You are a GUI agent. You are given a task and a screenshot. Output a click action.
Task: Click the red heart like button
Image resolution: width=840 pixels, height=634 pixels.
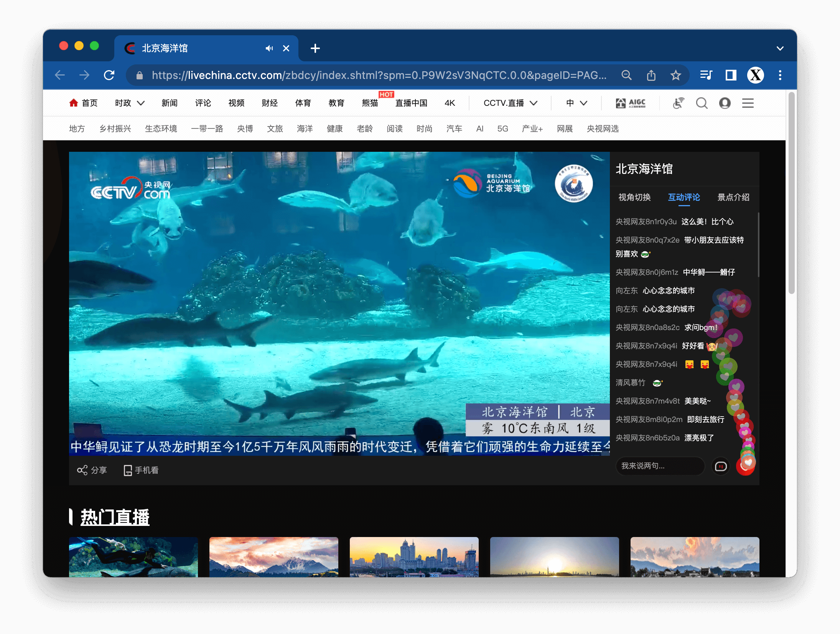(745, 466)
